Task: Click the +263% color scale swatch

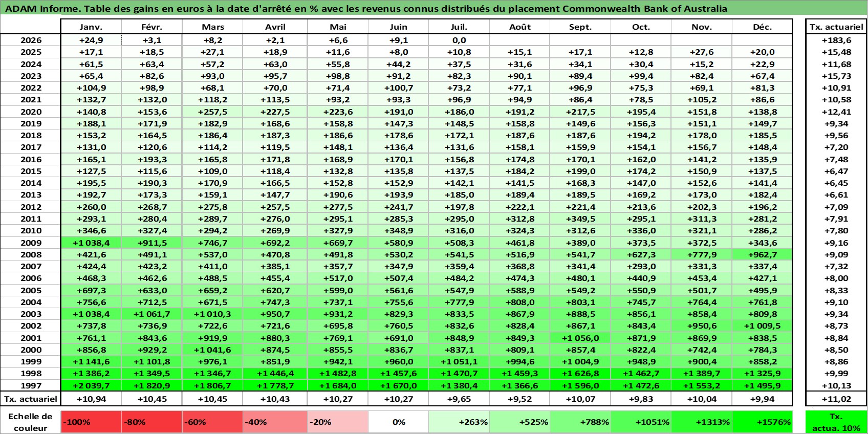Action: 459,422
